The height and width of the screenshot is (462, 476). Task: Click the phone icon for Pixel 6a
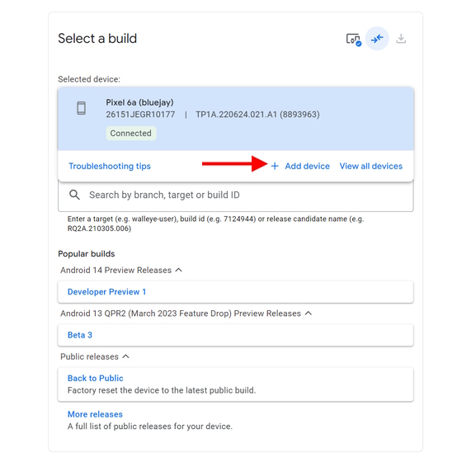click(x=81, y=108)
